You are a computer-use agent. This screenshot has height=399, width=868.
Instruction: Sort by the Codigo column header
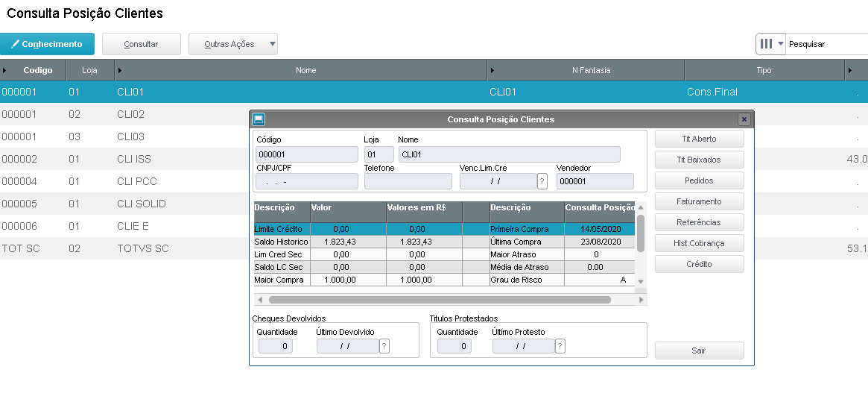pos(38,70)
